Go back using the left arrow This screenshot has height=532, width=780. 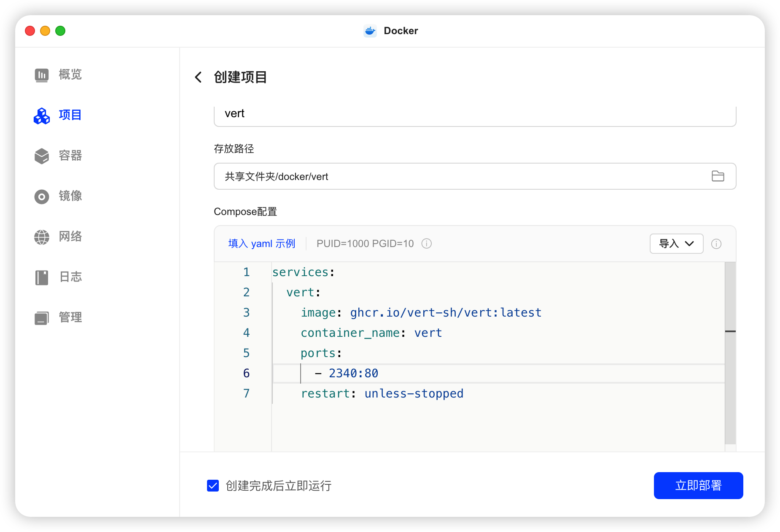coord(198,77)
